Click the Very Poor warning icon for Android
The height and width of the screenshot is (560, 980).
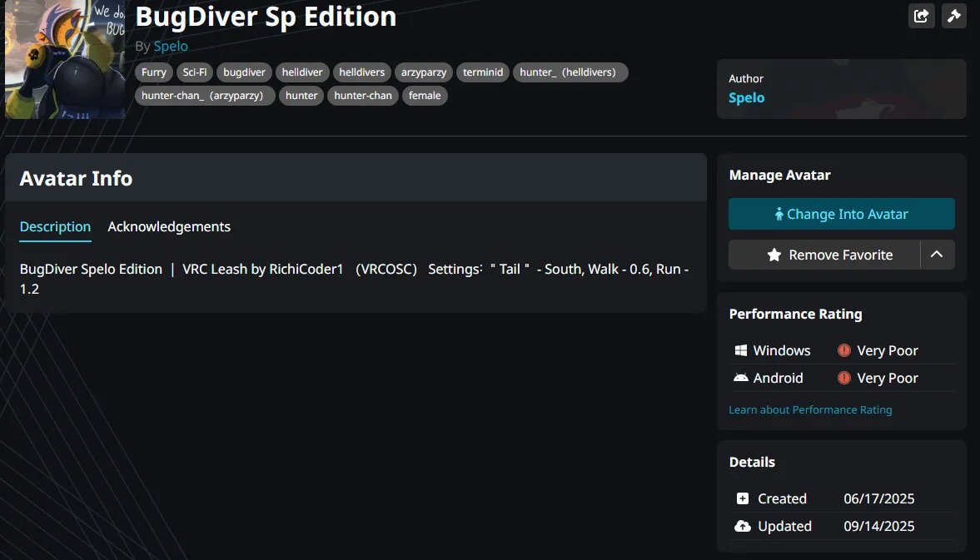pyautogui.click(x=843, y=378)
